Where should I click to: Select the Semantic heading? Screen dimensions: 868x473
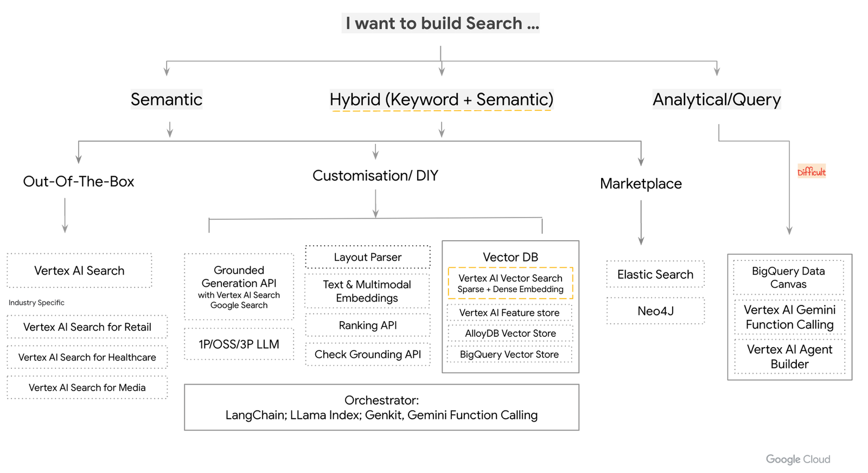167,99
